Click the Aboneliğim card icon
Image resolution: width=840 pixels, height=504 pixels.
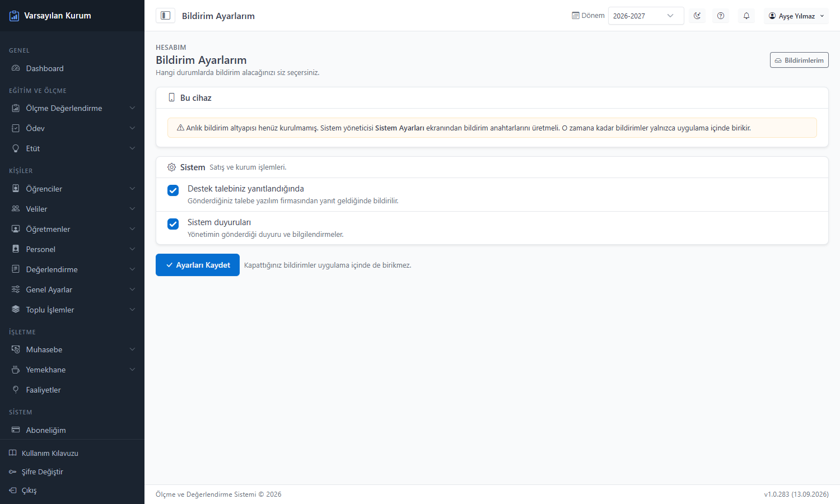tap(16, 430)
